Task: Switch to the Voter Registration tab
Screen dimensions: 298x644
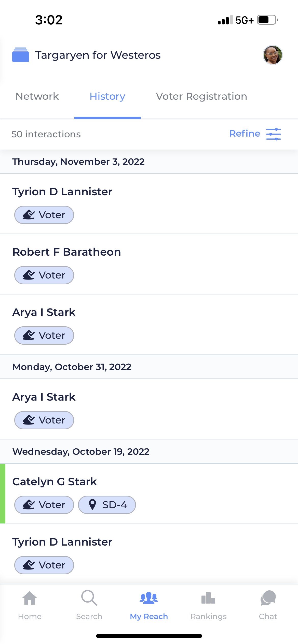Action: point(201,96)
